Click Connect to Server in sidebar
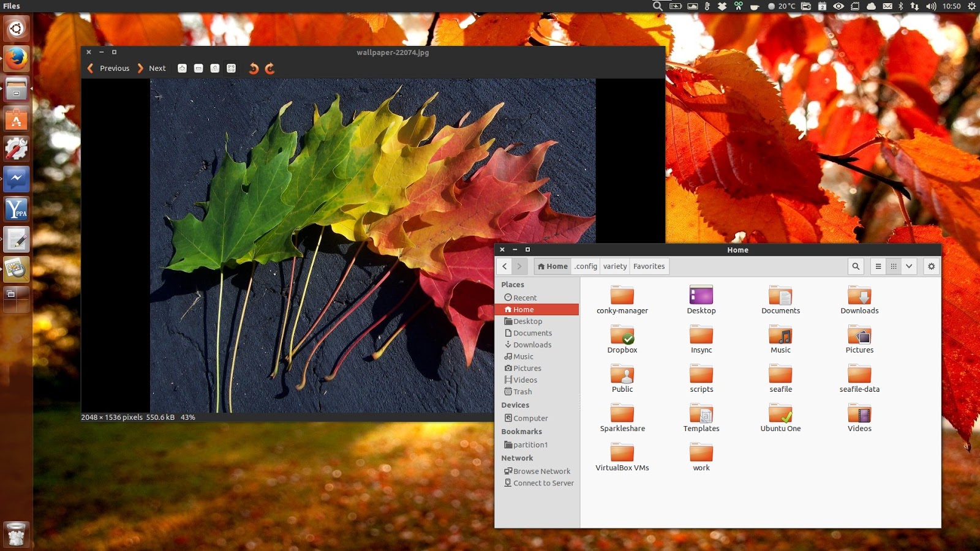 543,483
